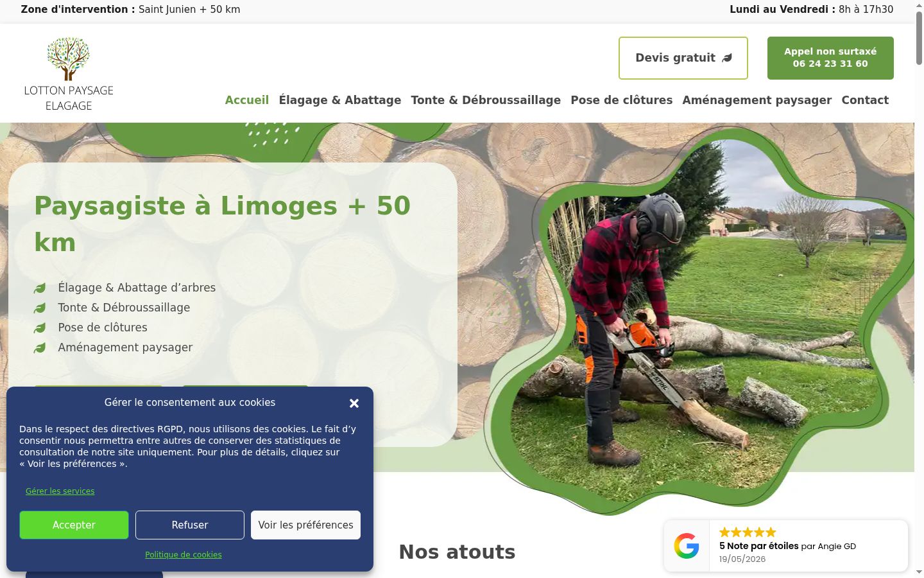This screenshot has width=924, height=578.
Task: Open the Gérer les services link
Action: 60,491
